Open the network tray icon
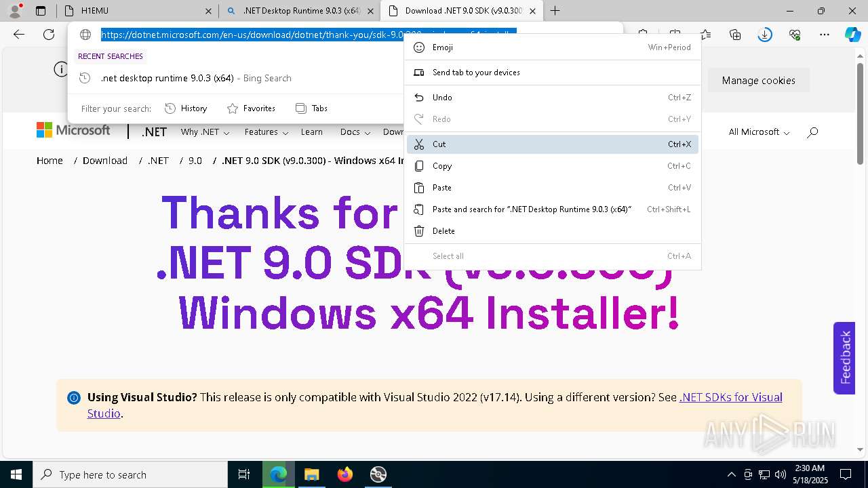 [x=764, y=474]
